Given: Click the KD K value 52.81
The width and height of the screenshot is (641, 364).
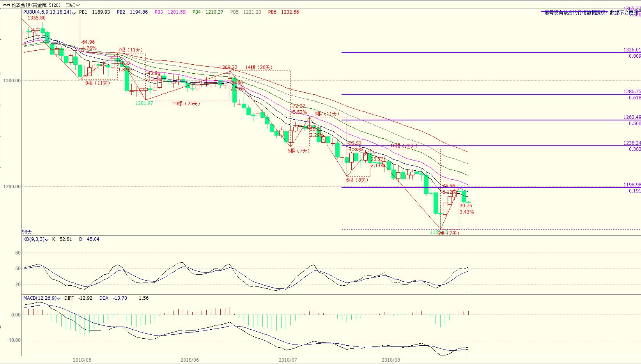Looking at the screenshot, I should pos(66,239).
